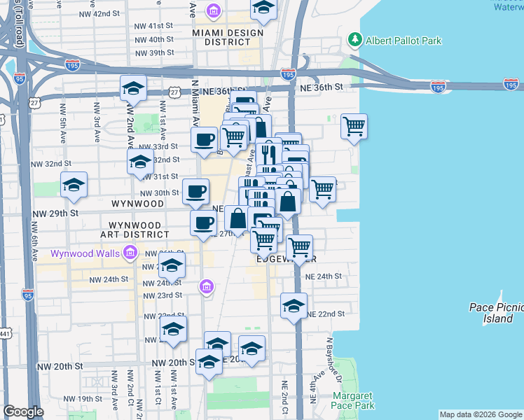
Task: Click the Albert Pallot Park text label
Action: pyautogui.click(x=404, y=41)
